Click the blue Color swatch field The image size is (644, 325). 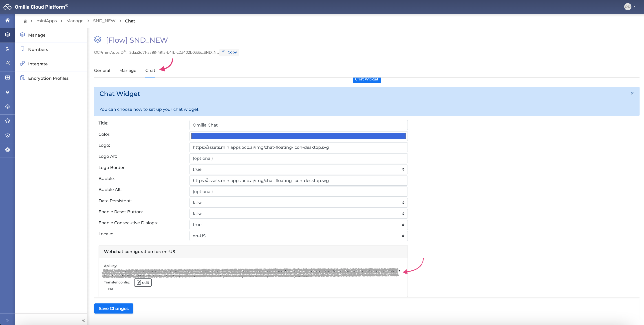[x=298, y=136]
